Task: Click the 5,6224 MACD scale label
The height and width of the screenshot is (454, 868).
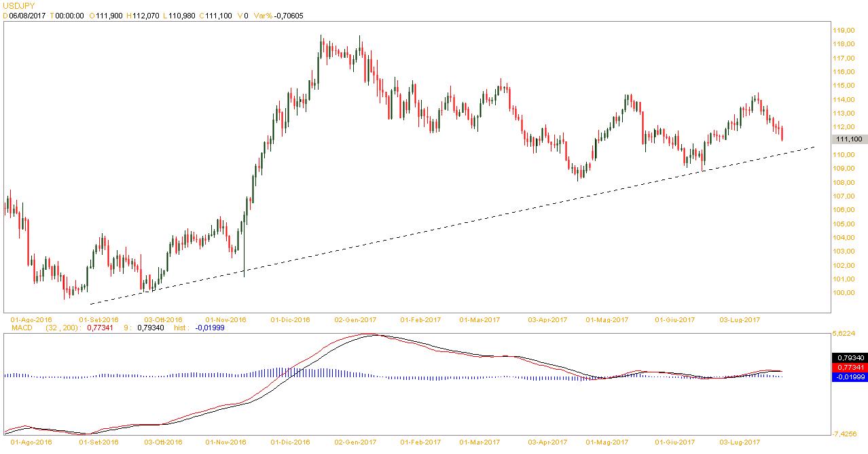Action: point(848,334)
